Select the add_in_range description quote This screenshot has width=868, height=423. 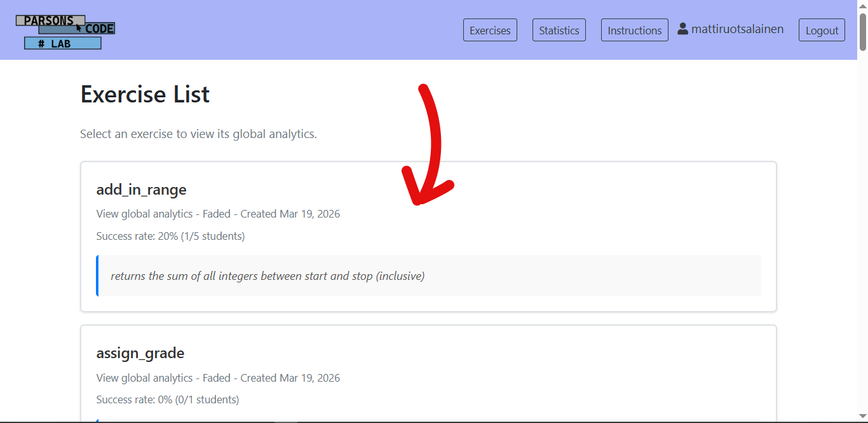(268, 276)
